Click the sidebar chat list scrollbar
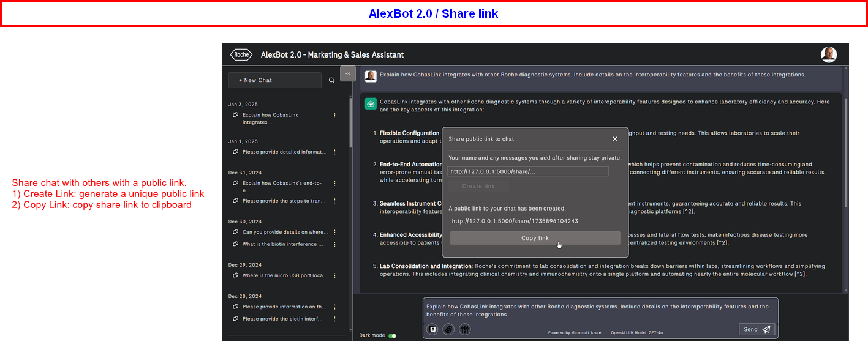This screenshot has width=868, height=358. pyautogui.click(x=351, y=122)
